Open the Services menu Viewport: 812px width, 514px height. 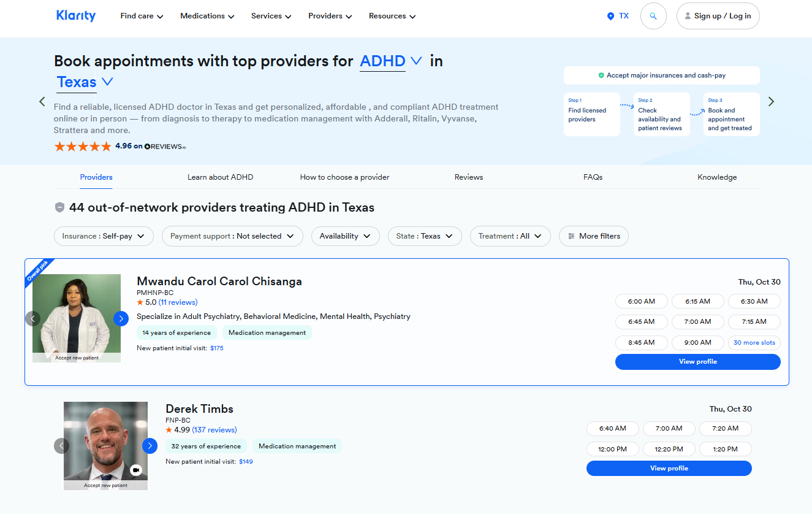(271, 17)
